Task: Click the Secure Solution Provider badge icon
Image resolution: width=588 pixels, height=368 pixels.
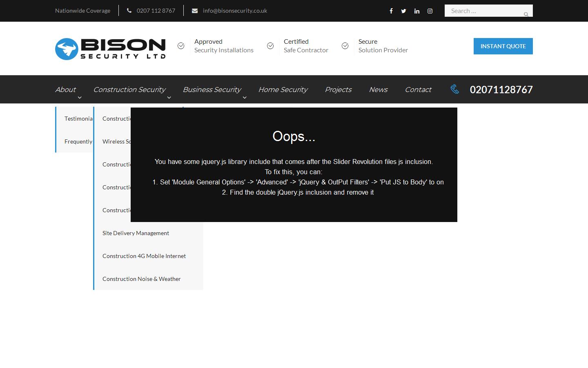Action: tap(345, 46)
